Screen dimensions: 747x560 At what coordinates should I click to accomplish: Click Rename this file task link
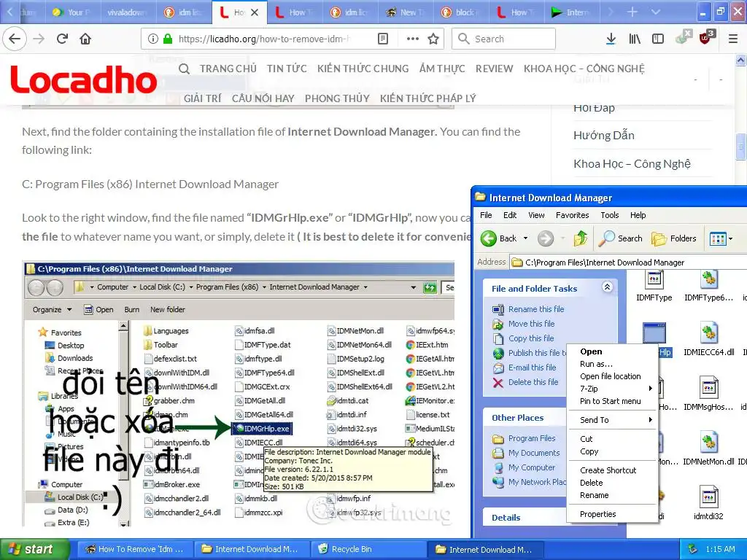coord(536,309)
